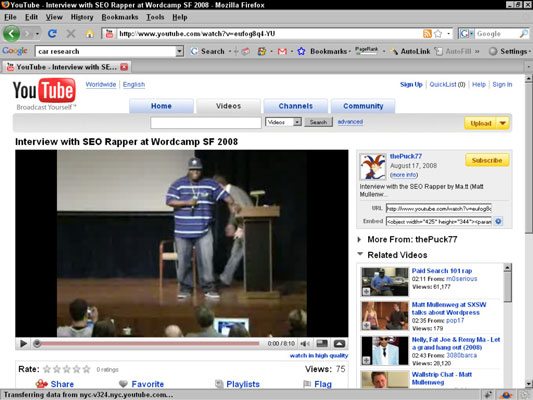
Task: Open the Videos search-type dropdown
Action: click(x=297, y=122)
